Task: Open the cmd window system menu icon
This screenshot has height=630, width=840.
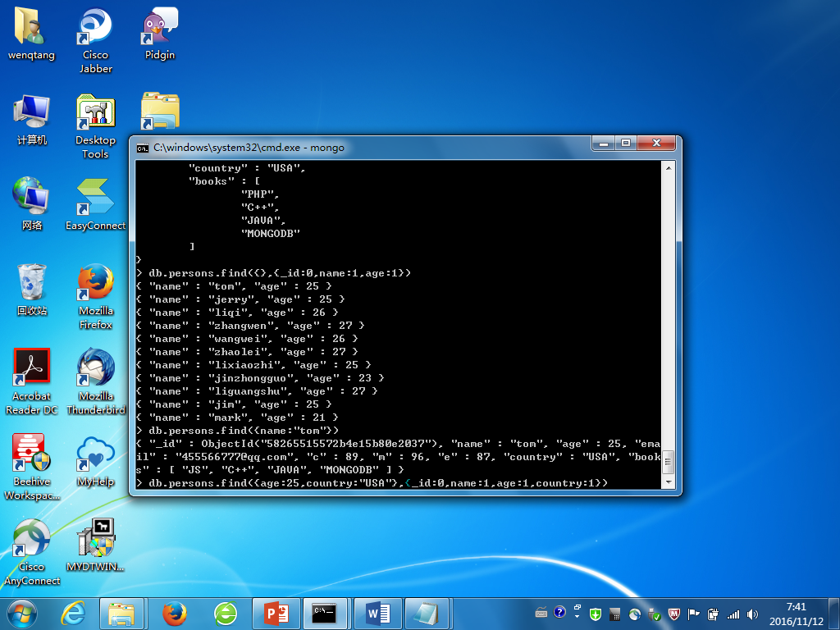Action: pos(142,148)
